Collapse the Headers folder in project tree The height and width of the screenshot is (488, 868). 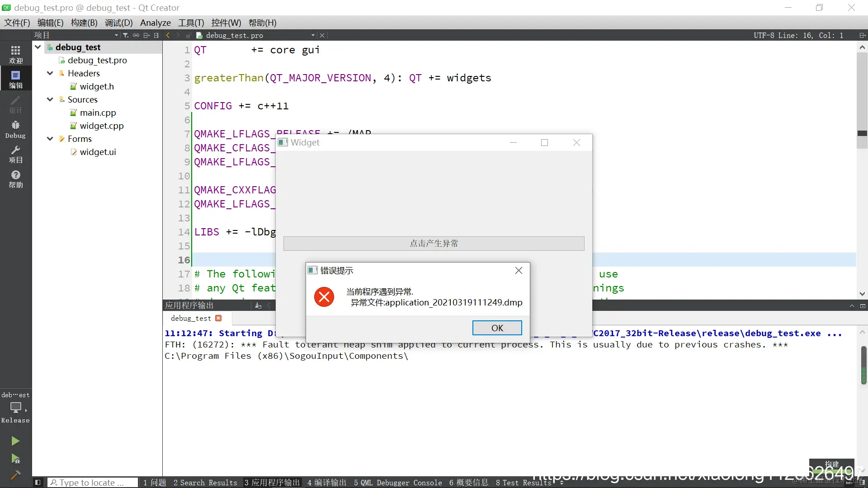50,73
